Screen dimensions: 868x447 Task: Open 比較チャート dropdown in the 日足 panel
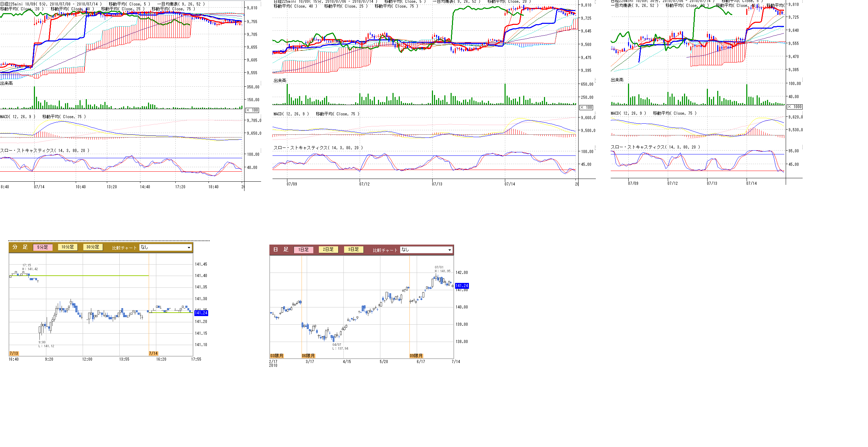[426, 250]
